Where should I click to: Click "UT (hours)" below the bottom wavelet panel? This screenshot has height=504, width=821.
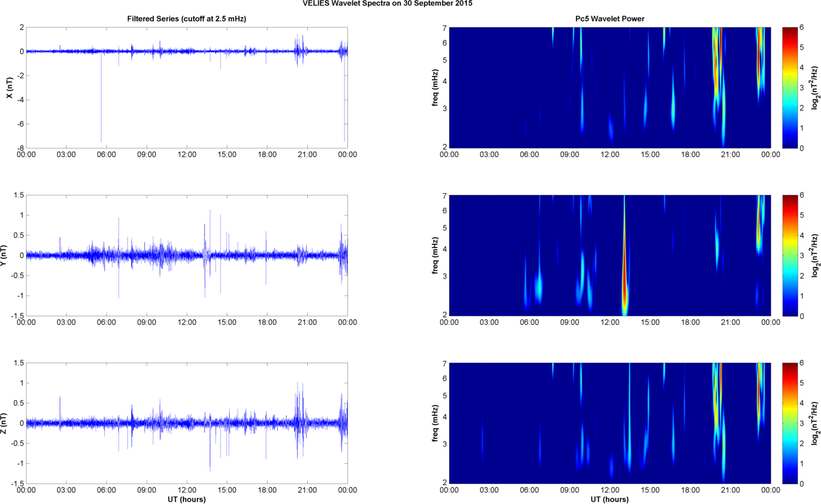[x=610, y=499]
